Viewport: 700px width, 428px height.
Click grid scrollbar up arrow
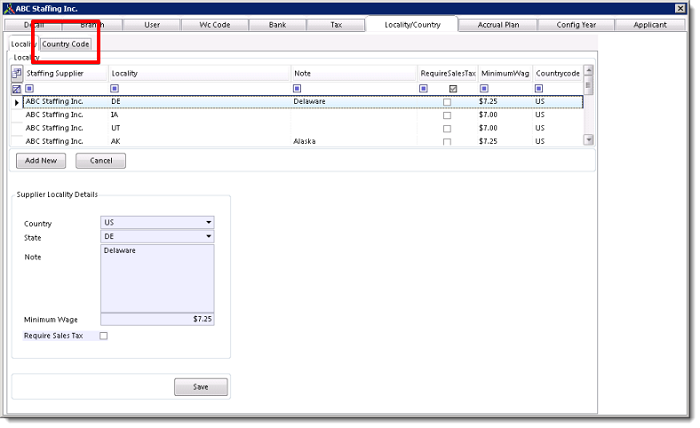(588, 70)
